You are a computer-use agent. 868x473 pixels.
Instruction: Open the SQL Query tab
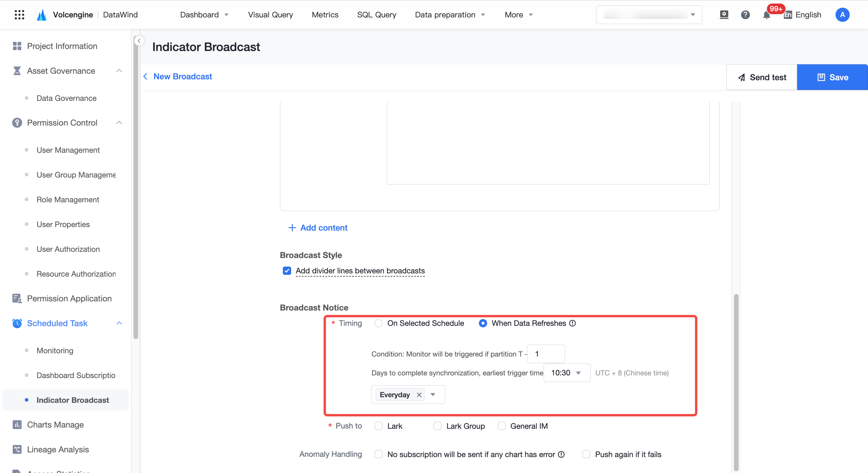click(376, 15)
